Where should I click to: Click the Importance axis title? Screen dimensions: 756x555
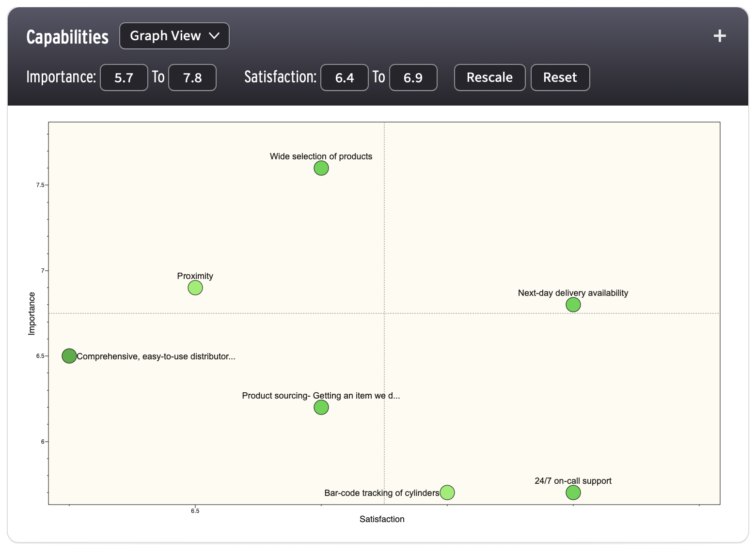tap(32, 313)
